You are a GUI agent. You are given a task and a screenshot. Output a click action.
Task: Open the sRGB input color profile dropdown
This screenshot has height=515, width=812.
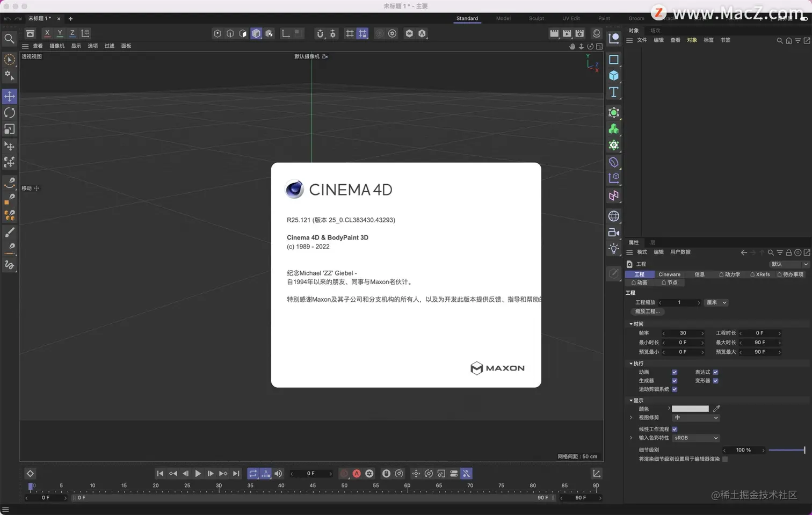coord(695,438)
